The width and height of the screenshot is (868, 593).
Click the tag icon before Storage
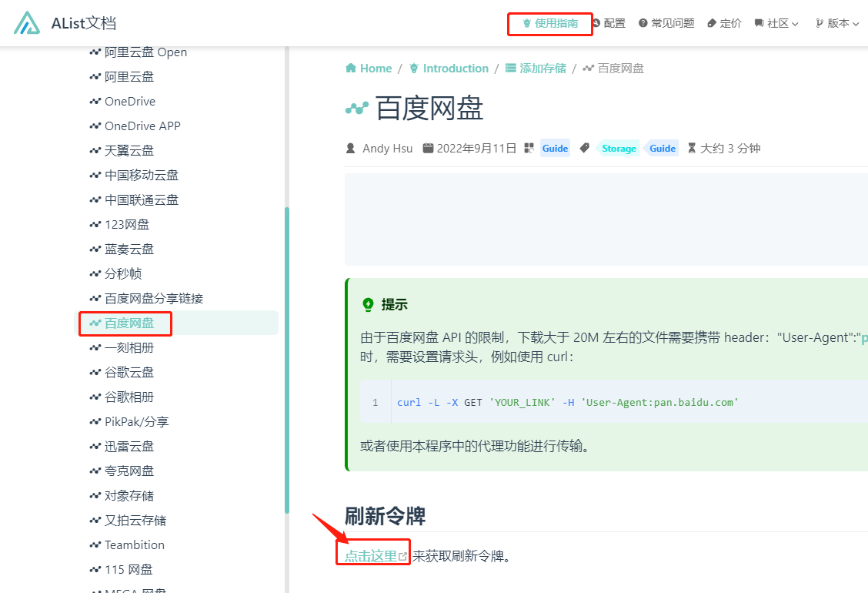[x=585, y=148]
